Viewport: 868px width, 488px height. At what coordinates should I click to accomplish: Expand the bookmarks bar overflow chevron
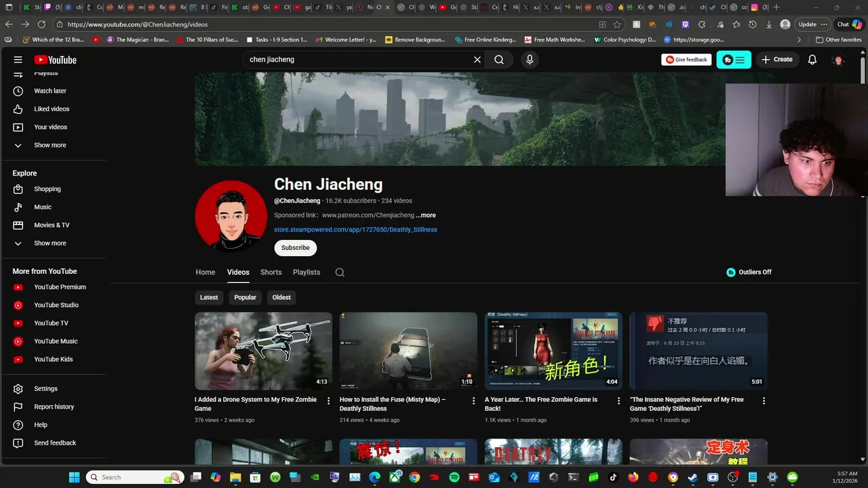point(799,40)
